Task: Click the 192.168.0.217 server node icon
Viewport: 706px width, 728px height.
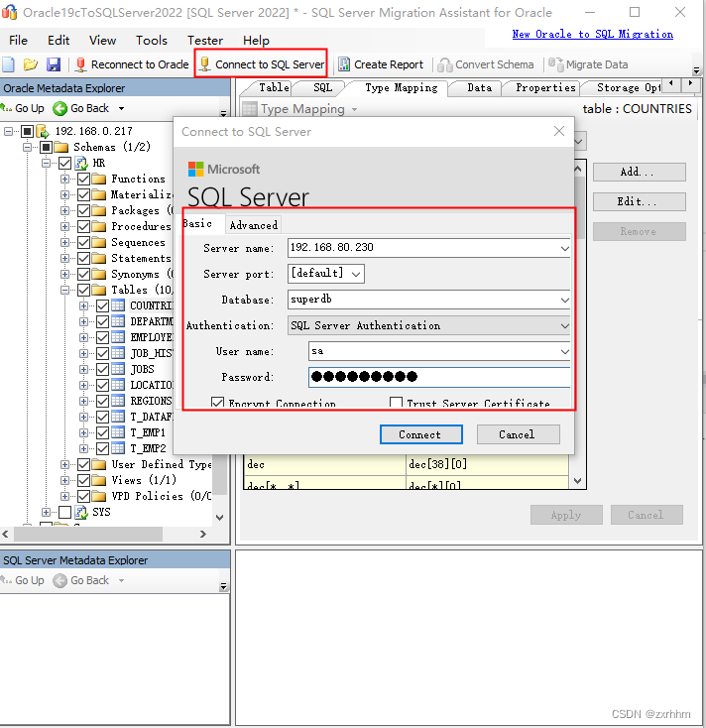Action: [x=43, y=131]
